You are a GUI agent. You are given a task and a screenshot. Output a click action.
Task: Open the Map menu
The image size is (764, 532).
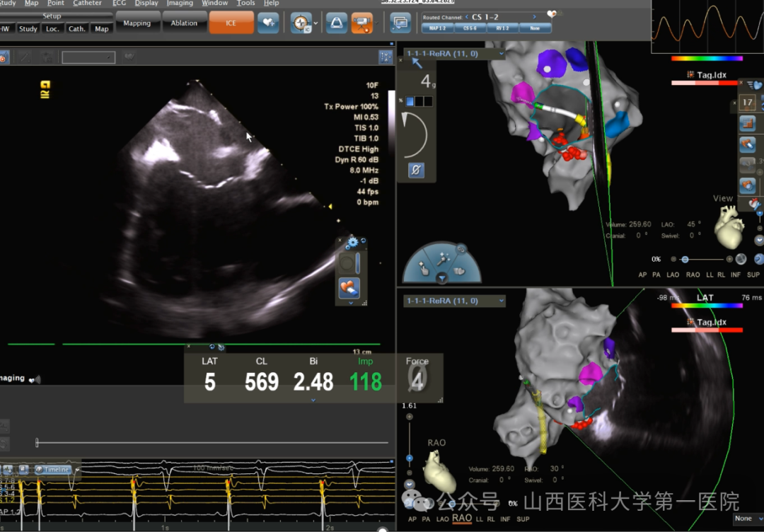click(32, 3)
